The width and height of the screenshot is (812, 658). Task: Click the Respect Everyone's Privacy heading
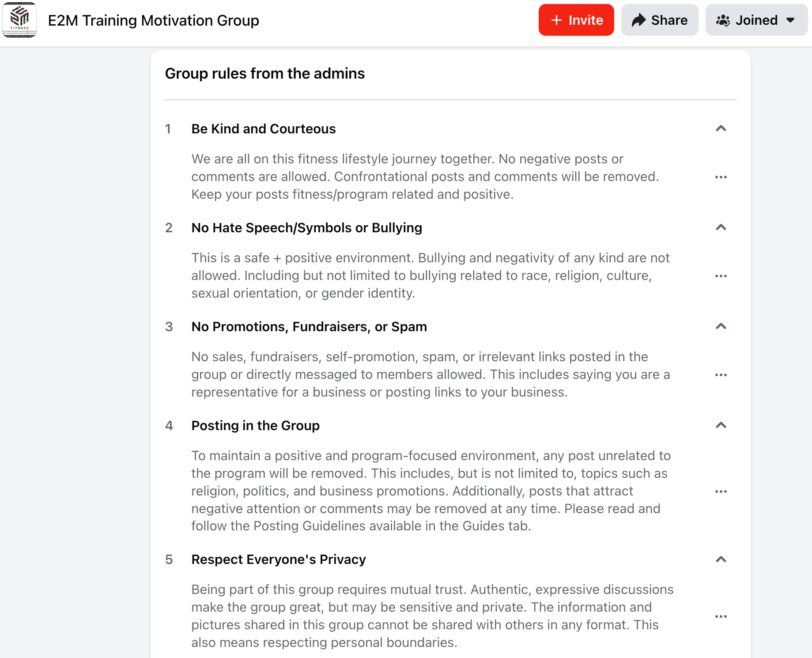click(x=278, y=560)
